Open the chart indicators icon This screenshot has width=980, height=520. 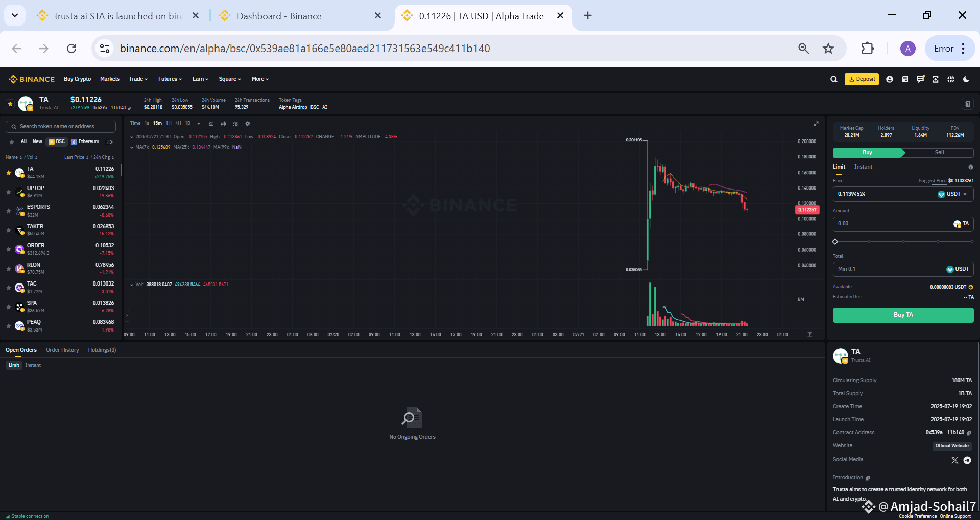(x=211, y=124)
